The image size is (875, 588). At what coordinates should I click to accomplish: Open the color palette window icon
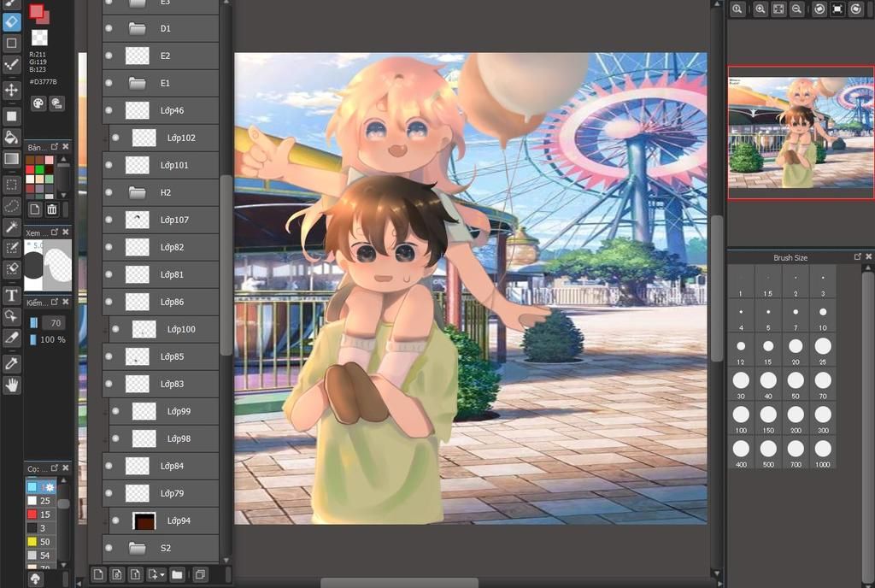(x=38, y=103)
